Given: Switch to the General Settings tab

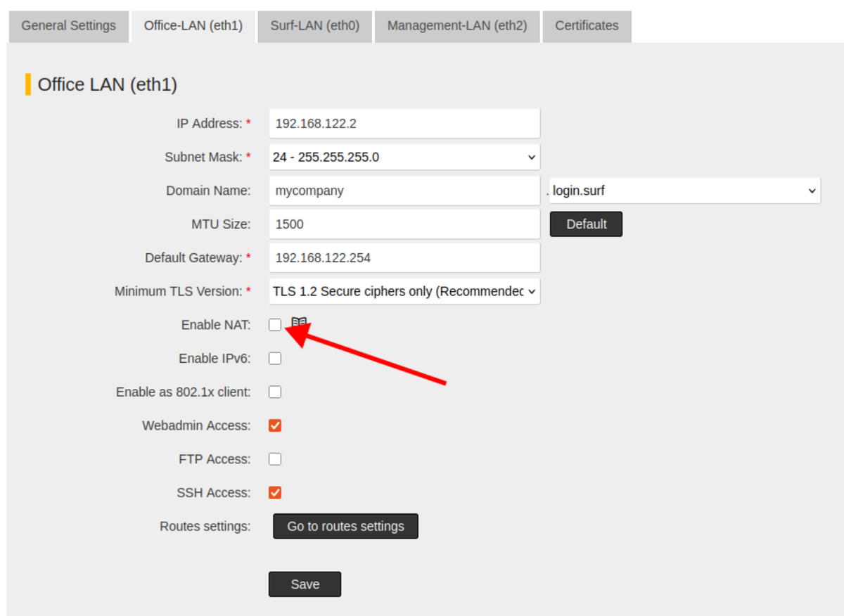Looking at the screenshot, I should [68, 26].
